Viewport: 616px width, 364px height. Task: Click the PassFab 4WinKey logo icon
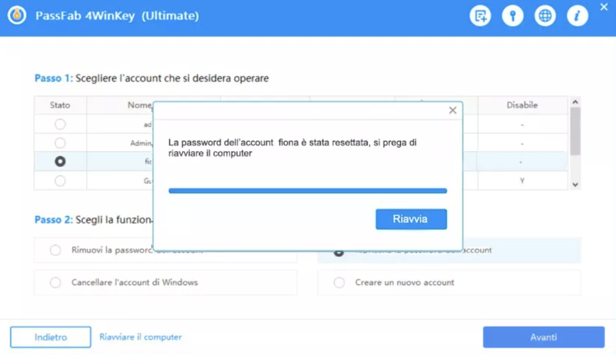17,15
